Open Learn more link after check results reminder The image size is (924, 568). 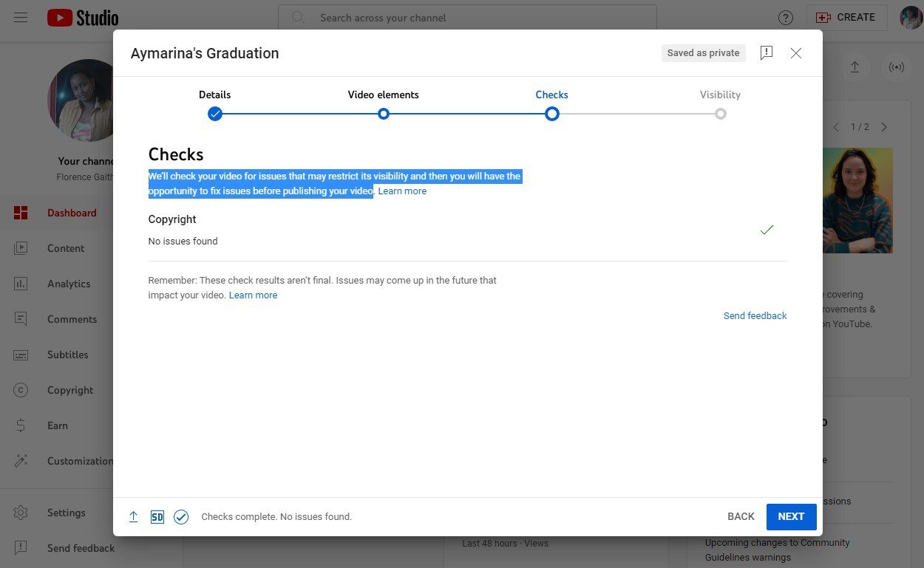253,295
